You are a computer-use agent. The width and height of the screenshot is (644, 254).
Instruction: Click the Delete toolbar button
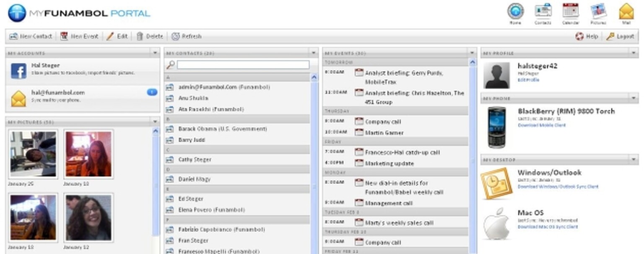150,36
